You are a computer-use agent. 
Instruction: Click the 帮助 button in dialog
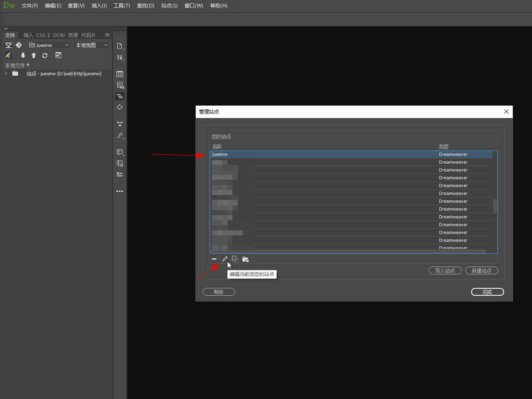[219, 292]
